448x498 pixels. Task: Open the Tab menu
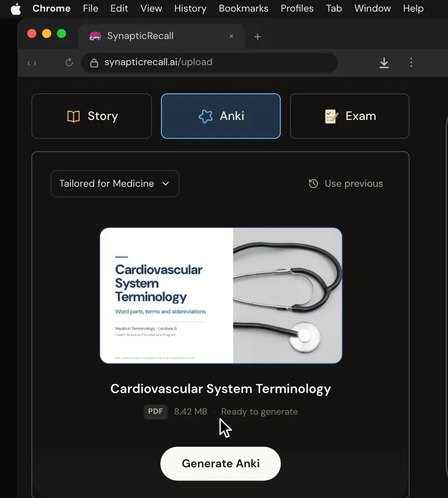click(x=334, y=8)
